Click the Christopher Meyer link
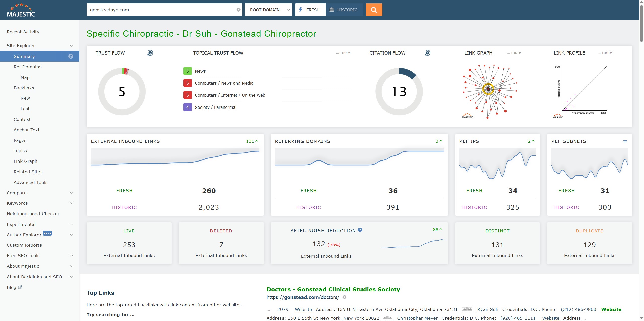This screenshot has width=644, height=321. (417, 318)
